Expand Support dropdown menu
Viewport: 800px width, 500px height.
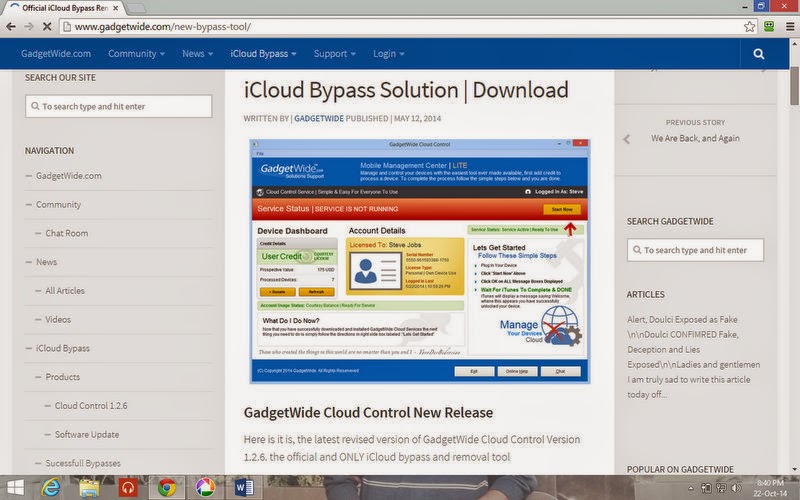coord(335,54)
